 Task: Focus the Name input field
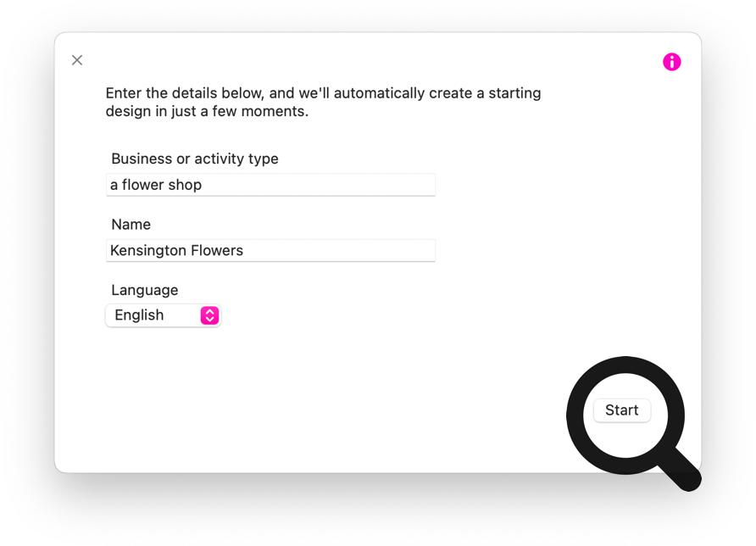point(270,251)
